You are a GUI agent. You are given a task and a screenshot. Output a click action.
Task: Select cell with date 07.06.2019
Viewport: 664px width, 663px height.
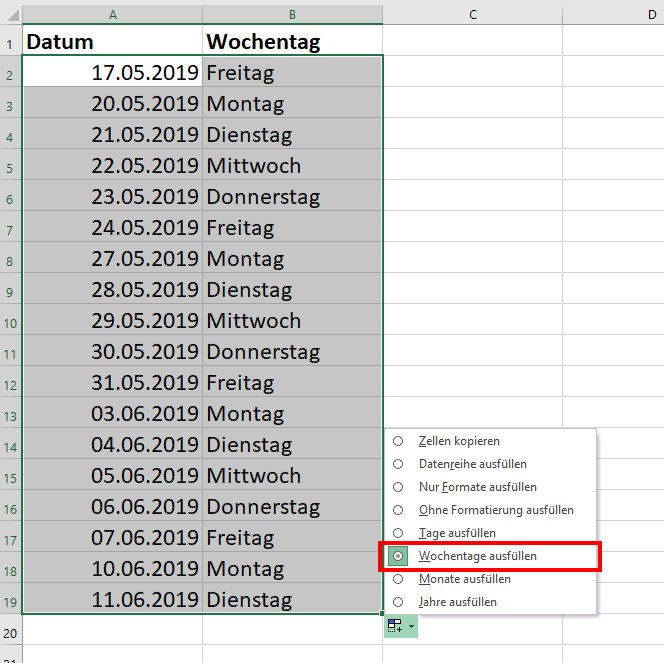(x=113, y=536)
